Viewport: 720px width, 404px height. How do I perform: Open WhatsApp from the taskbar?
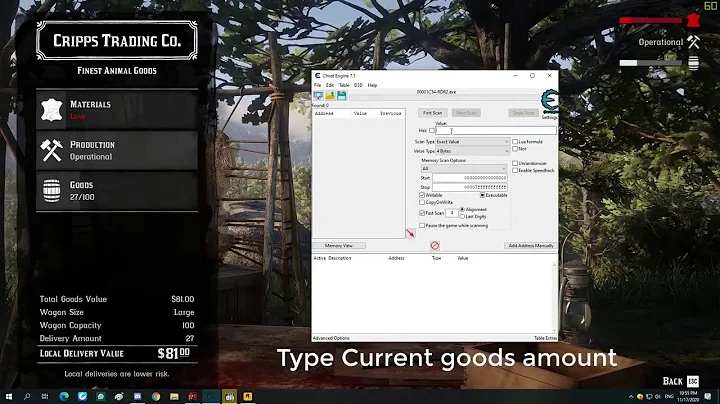(x=101, y=396)
